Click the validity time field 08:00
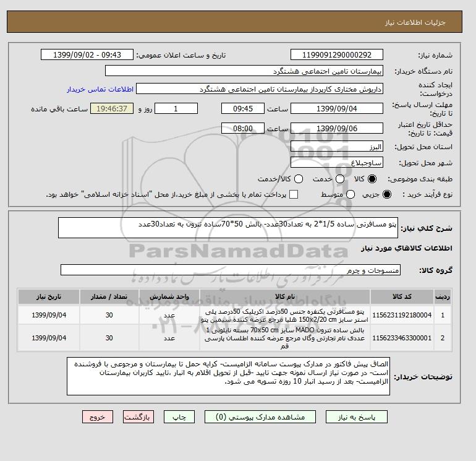The width and height of the screenshot is (476, 461). click(243, 128)
